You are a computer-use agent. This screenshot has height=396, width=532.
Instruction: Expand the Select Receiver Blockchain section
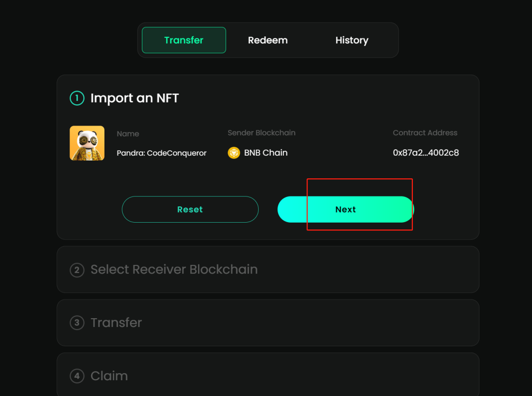[174, 269]
